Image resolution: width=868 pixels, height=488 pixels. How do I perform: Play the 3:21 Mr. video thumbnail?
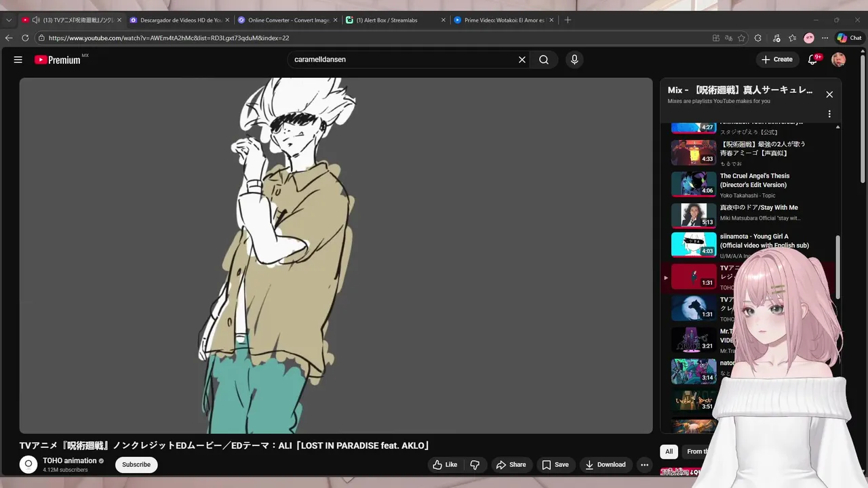coord(694,340)
